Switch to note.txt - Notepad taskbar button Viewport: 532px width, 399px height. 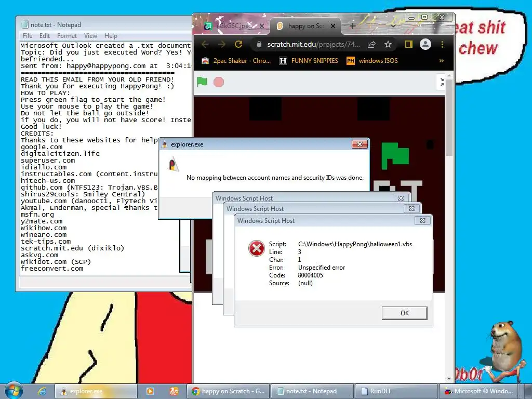312,391
